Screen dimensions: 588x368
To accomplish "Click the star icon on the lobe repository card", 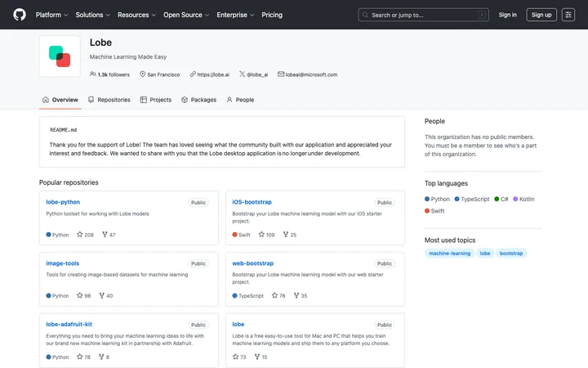I will click(235, 357).
